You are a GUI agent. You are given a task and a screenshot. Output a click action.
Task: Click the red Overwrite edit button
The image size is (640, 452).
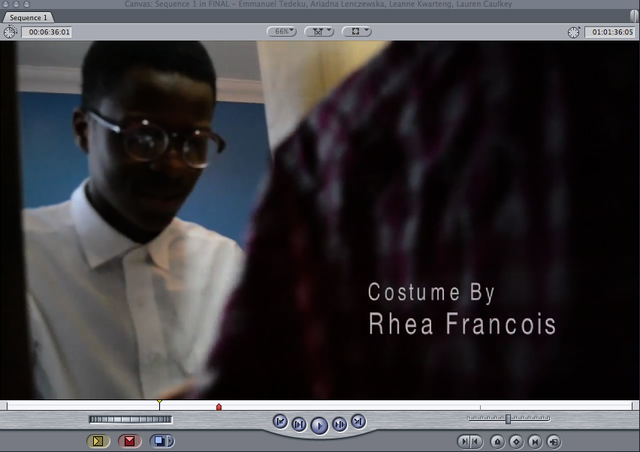click(x=130, y=441)
